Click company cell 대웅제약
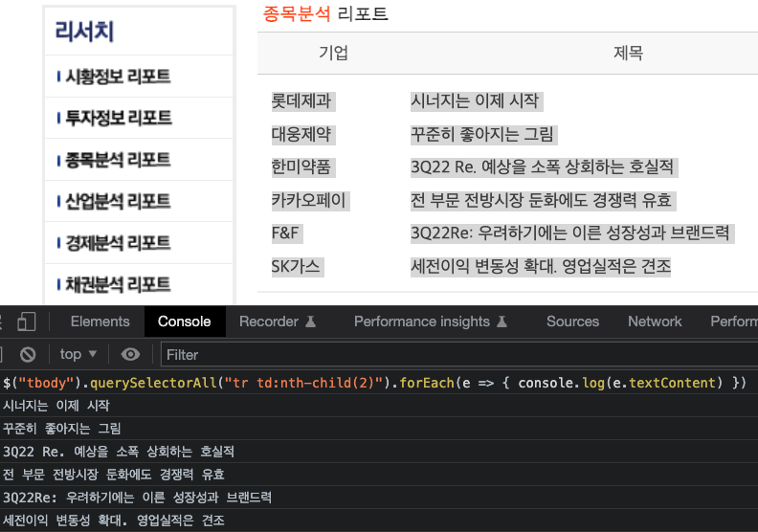Image resolution: width=758 pixels, height=532 pixels. click(x=301, y=134)
